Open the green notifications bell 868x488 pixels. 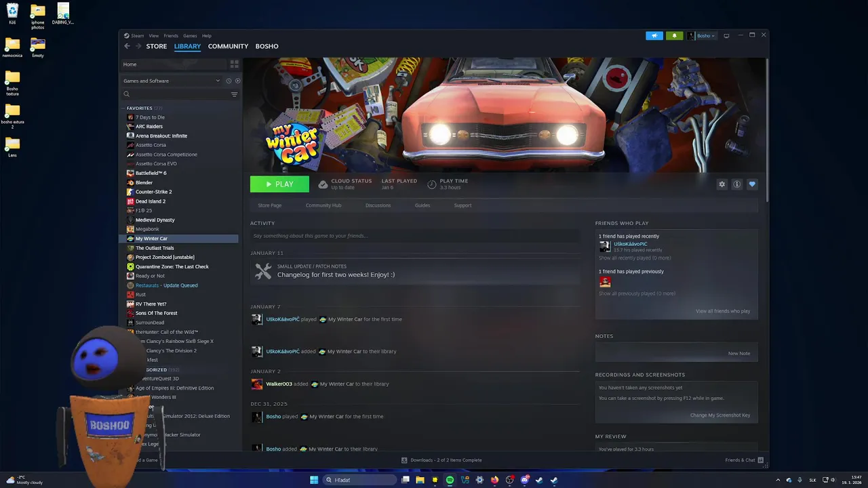674,36
